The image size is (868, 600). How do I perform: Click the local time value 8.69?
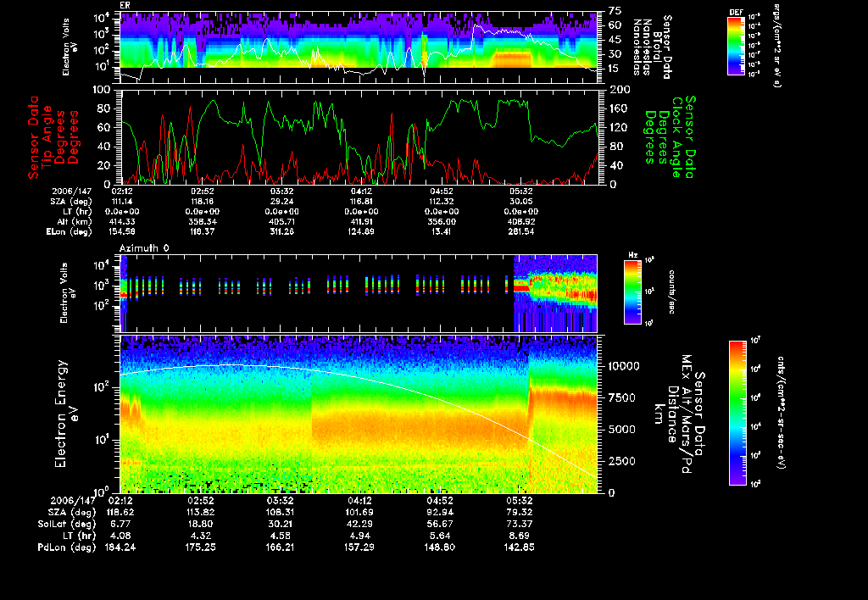pyautogui.click(x=520, y=536)
